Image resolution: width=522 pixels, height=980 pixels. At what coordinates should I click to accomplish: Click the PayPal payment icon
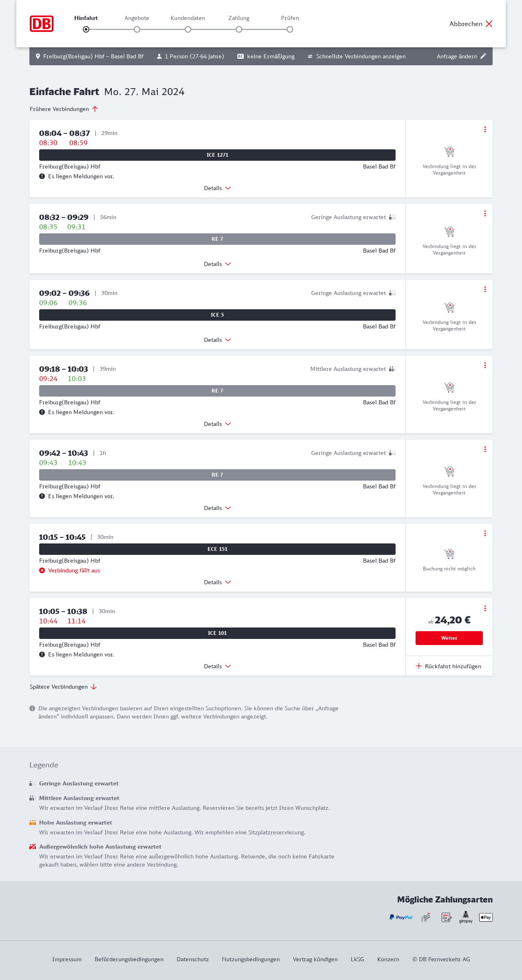pos(401,917)
